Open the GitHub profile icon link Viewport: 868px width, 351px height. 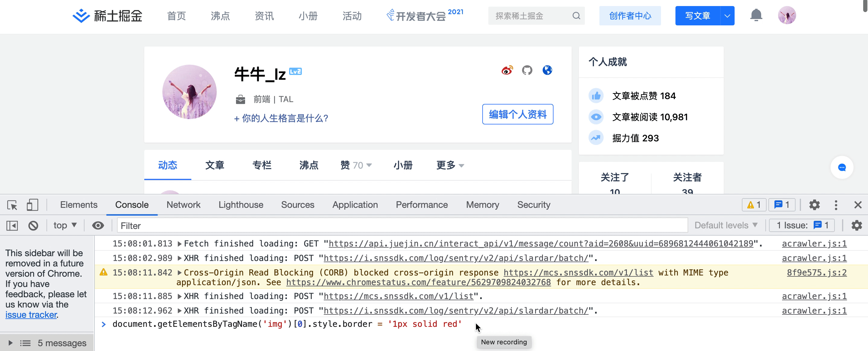[x=527, y=70]
